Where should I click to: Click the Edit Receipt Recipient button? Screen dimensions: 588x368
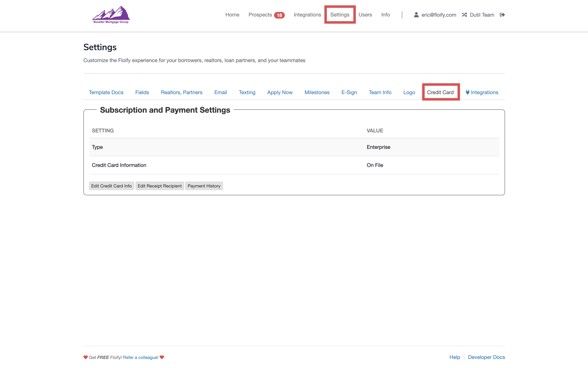click(x=159, y=186)
